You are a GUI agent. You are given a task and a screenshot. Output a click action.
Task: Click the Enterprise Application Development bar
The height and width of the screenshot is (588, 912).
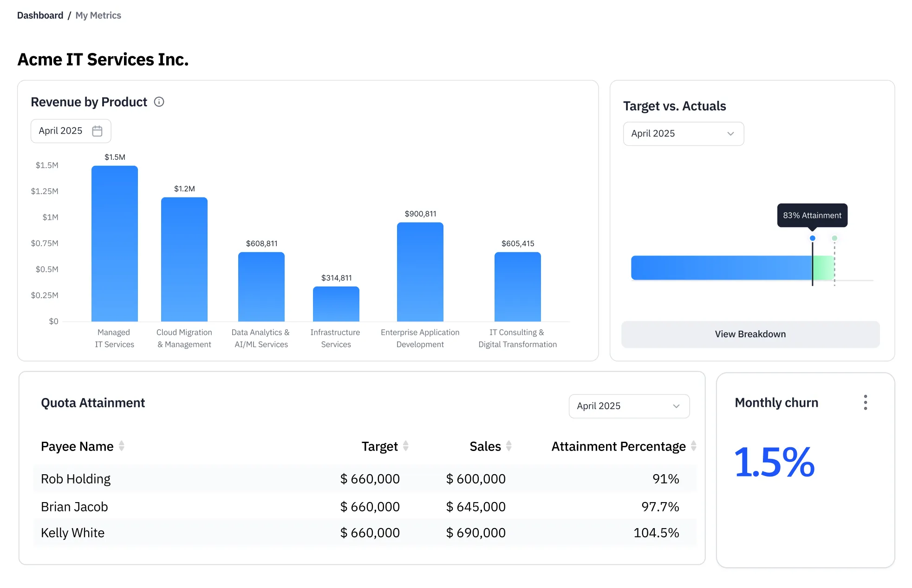coord(420,272)
